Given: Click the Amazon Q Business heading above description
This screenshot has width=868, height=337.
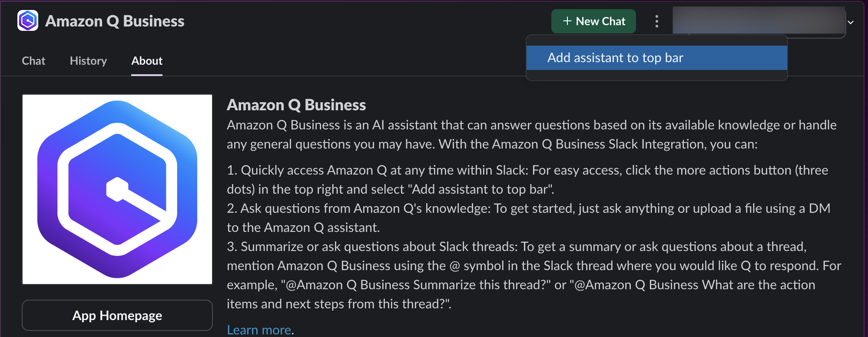Looking at the screenshot, I should click(296, 105).
